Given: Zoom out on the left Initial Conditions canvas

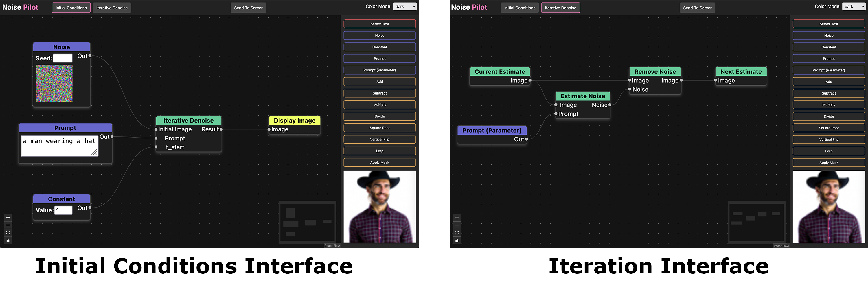Looking at the screenshot, I should pos(8,225).
